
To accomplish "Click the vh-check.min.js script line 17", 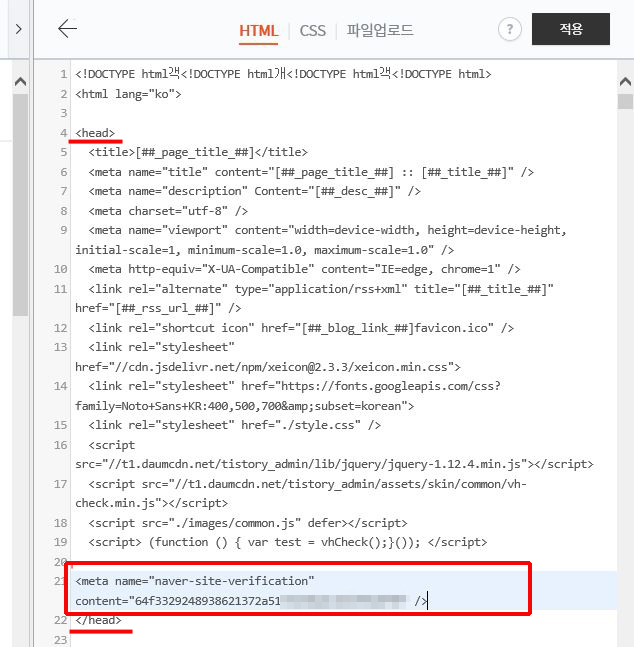I will click(x=308, y=484).
